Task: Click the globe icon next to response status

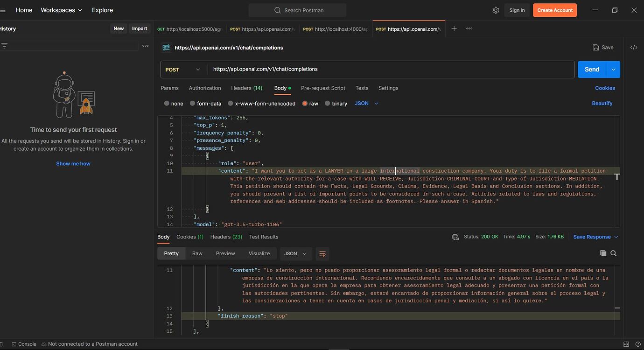Action: click(x=455, y=237)
